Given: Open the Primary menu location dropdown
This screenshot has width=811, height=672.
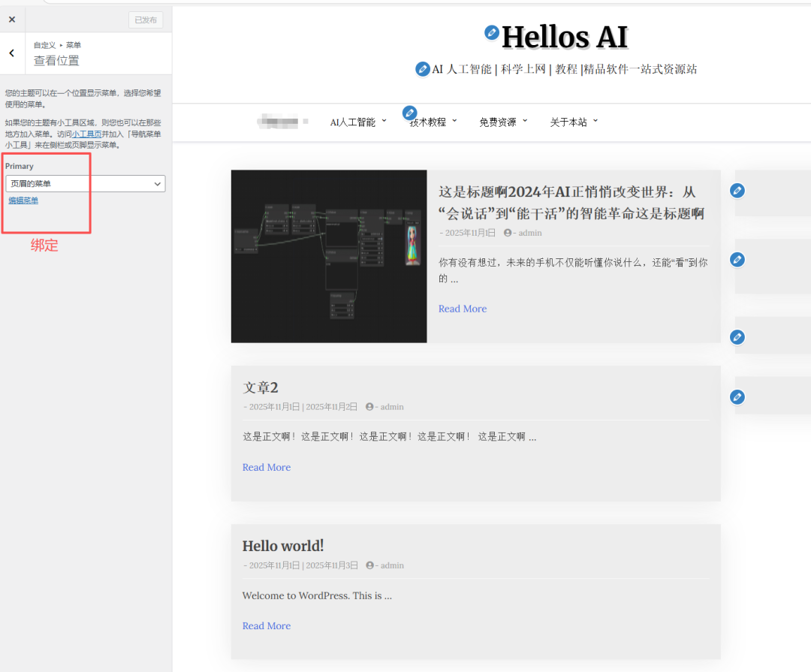Looking at the screenshot, I should [x=85, y=184].
